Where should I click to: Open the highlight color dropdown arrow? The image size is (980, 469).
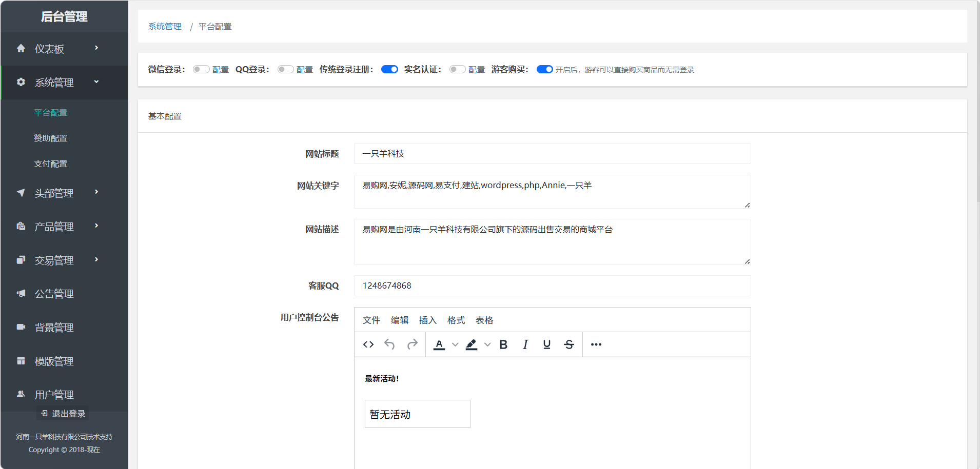coord(487,344)
